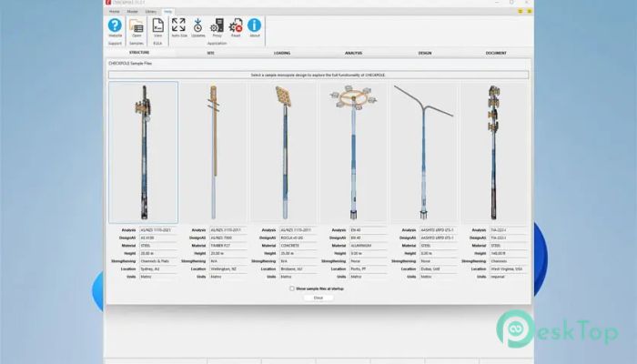Click the Open Samples icon
Viewport: 637px width, 364px height.
tap(136, 27)
